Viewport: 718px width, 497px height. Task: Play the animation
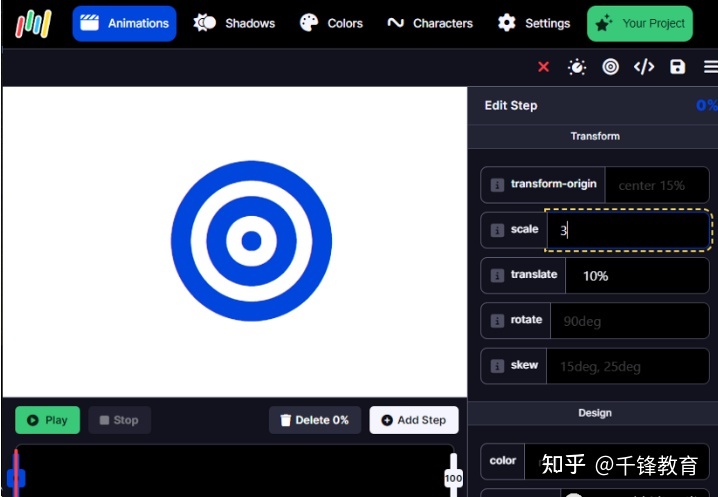(48, 420)
